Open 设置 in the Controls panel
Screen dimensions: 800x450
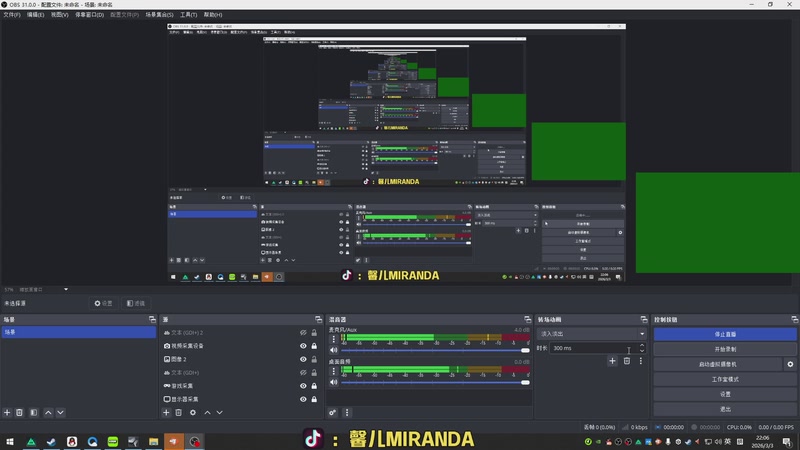[725, 394]
